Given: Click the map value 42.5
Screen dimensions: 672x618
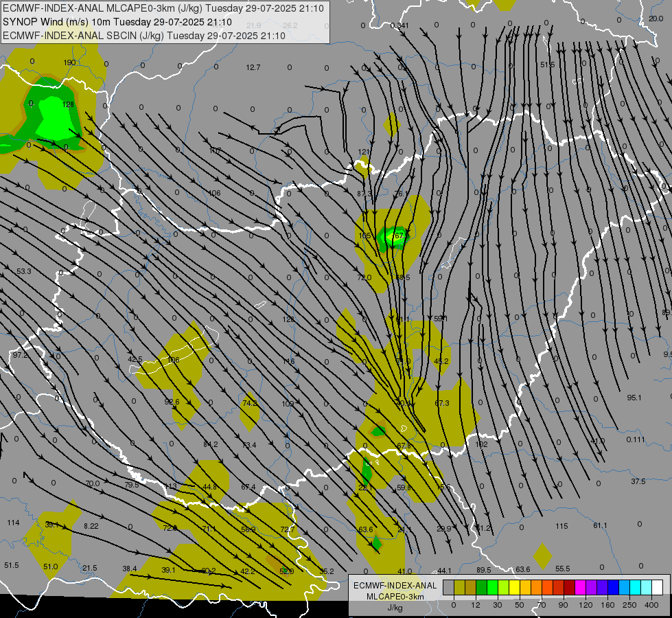Looking at the screenshot, I should [x=135, y=359].
